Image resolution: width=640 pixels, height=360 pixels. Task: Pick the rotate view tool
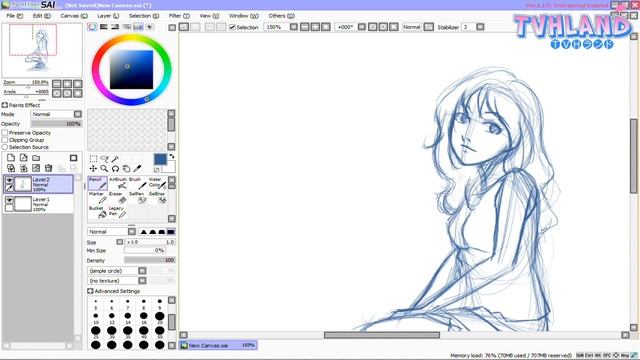tap(116, 168)
